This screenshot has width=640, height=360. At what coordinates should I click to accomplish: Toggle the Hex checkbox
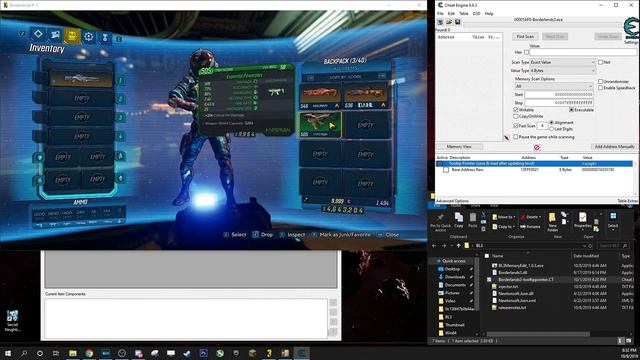click(527, 52)
